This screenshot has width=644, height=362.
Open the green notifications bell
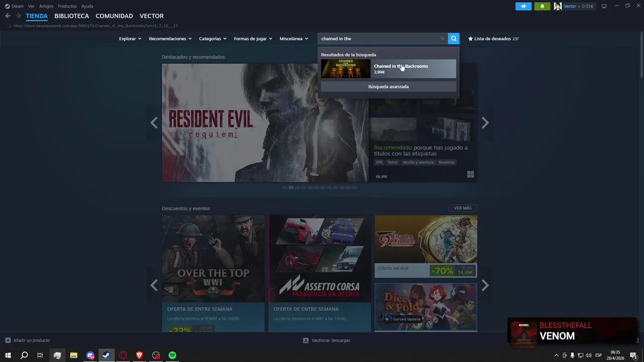pos(542,6)
